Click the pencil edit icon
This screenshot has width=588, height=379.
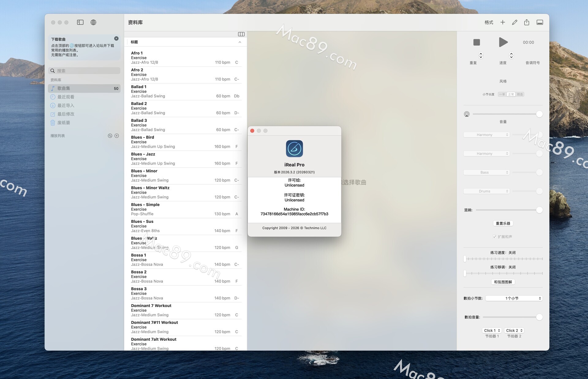pos(514,22)
